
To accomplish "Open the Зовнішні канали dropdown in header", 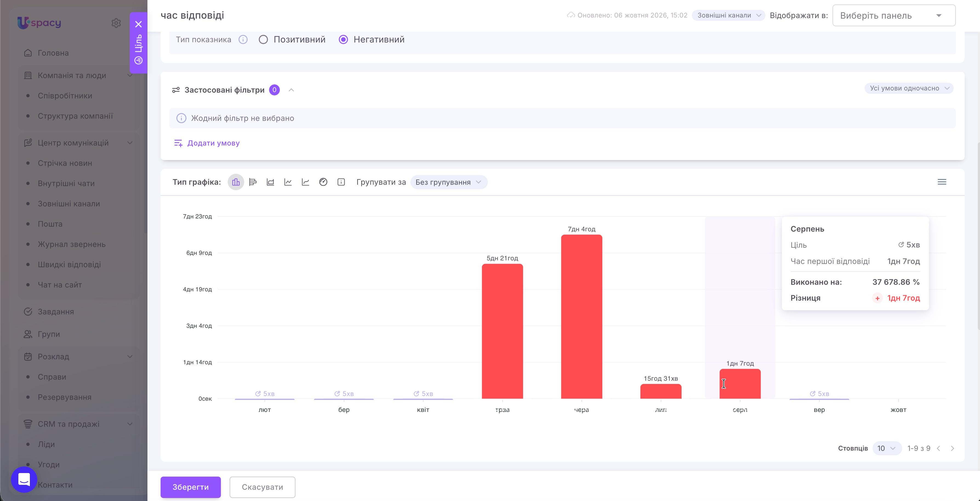I will pos(728,15).
